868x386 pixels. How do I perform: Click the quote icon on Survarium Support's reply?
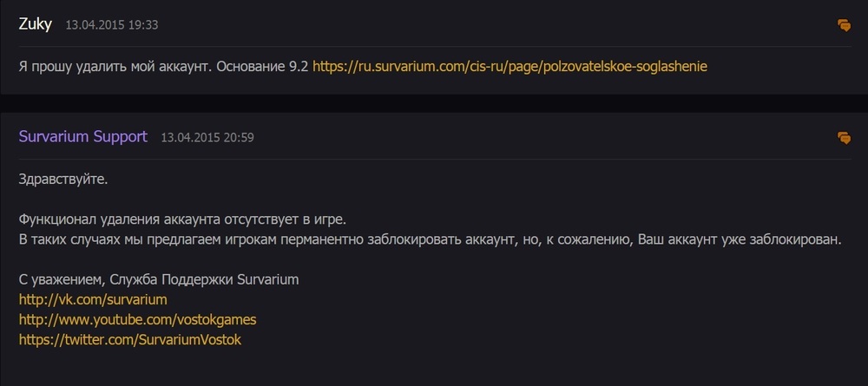[x=844, y=138]
